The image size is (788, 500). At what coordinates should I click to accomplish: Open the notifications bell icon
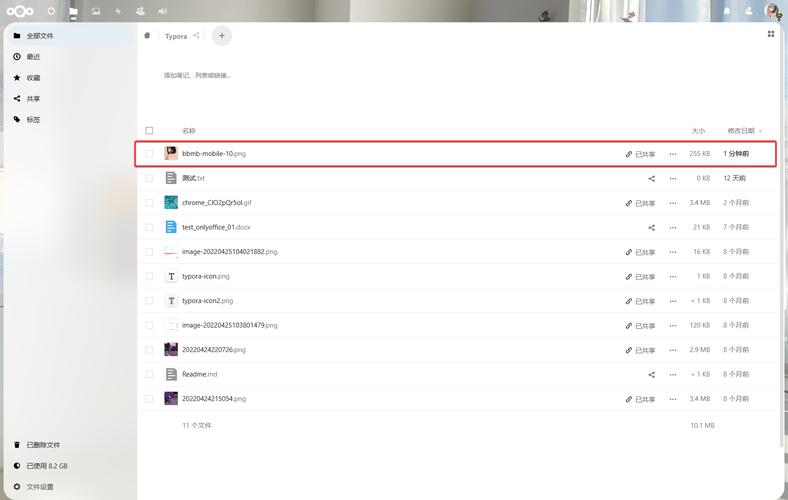(727, 11)
